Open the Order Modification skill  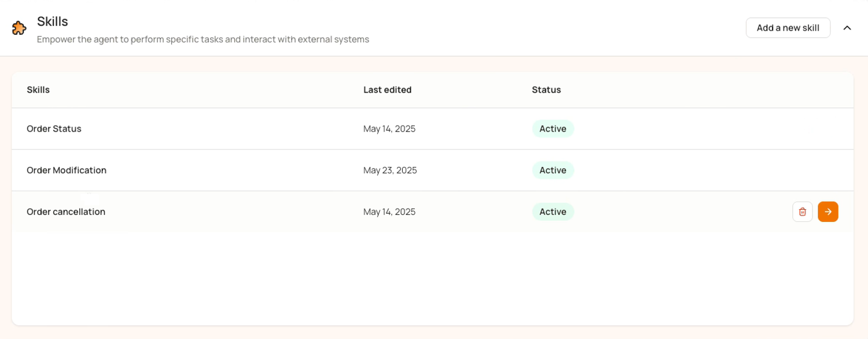pos(432,170)
